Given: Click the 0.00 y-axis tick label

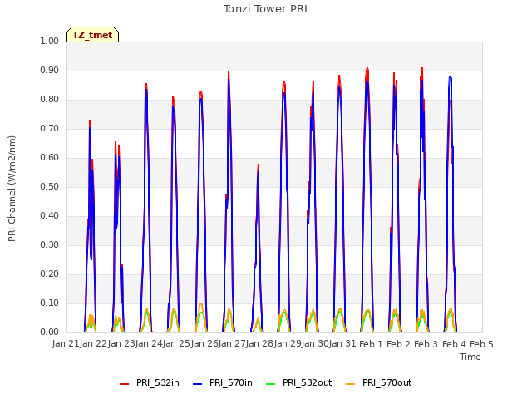Looking at the screenshot, I should click(50, 332).
